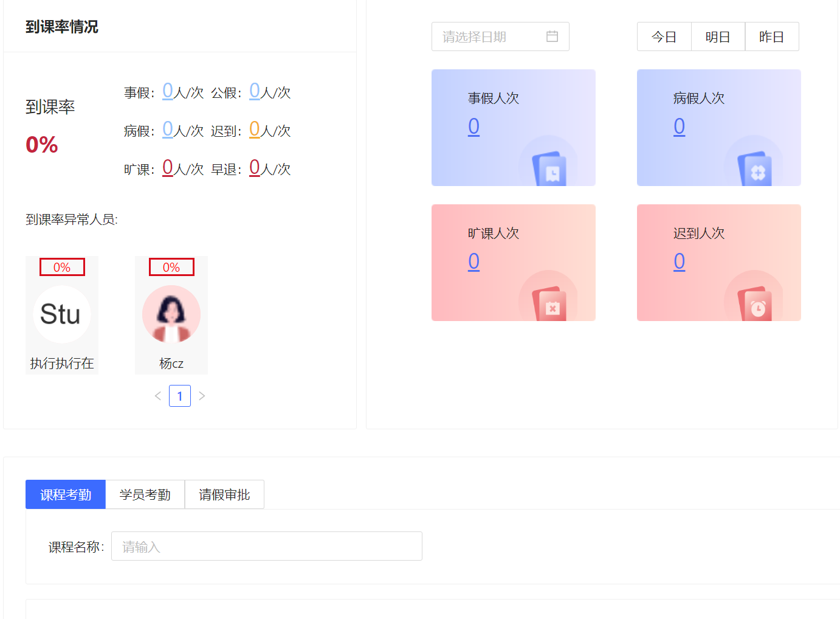
Task: Select the 明日 date filter
Action: 718,36
